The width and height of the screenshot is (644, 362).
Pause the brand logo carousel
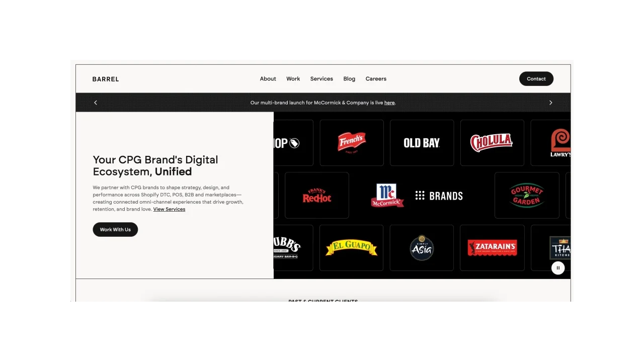pos(558,267)
